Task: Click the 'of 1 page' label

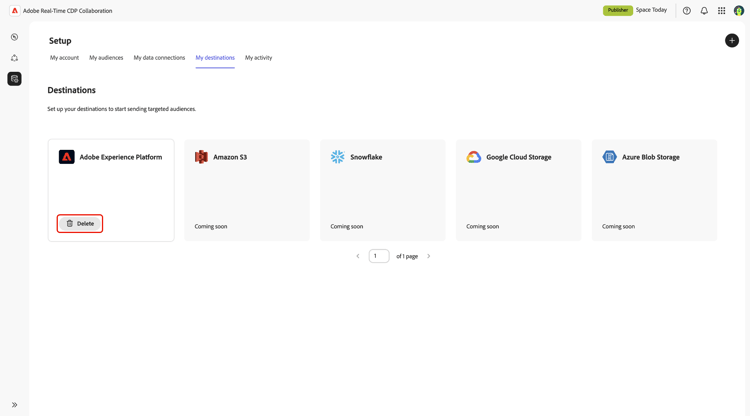Action: coord(407,256)
